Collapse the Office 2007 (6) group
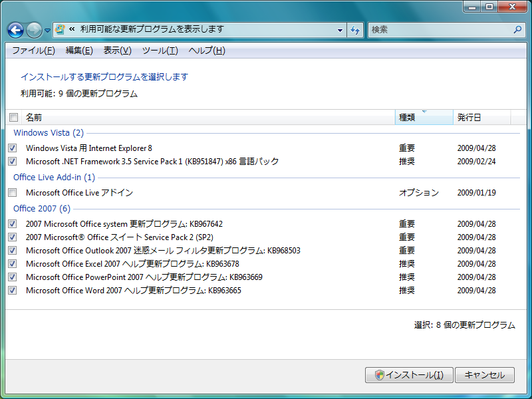 pos(42,208)
